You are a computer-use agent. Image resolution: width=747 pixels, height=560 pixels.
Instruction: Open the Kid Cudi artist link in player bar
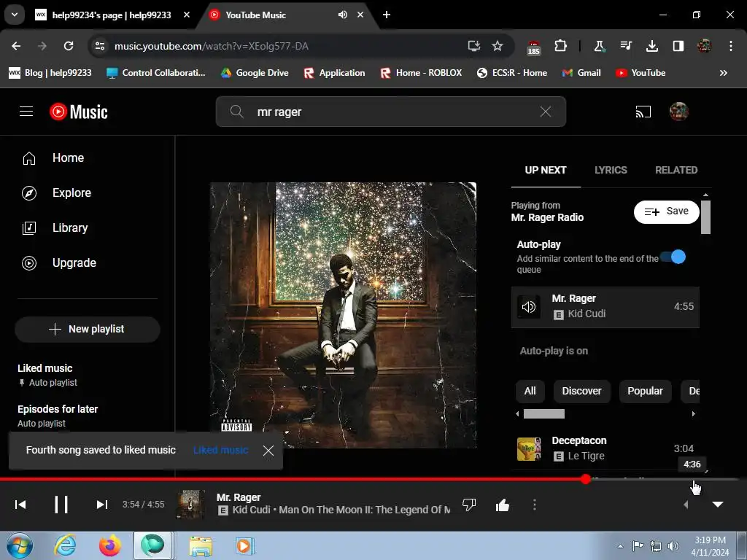[251, 510]
